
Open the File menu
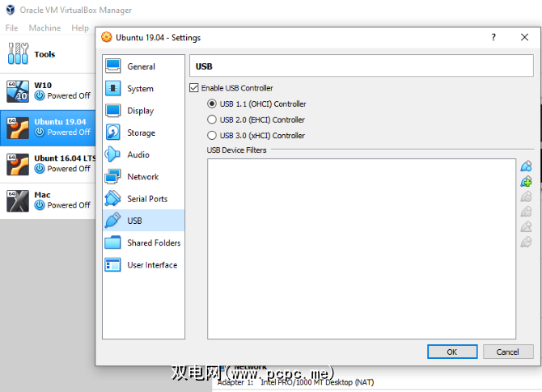tap(11, 27)
